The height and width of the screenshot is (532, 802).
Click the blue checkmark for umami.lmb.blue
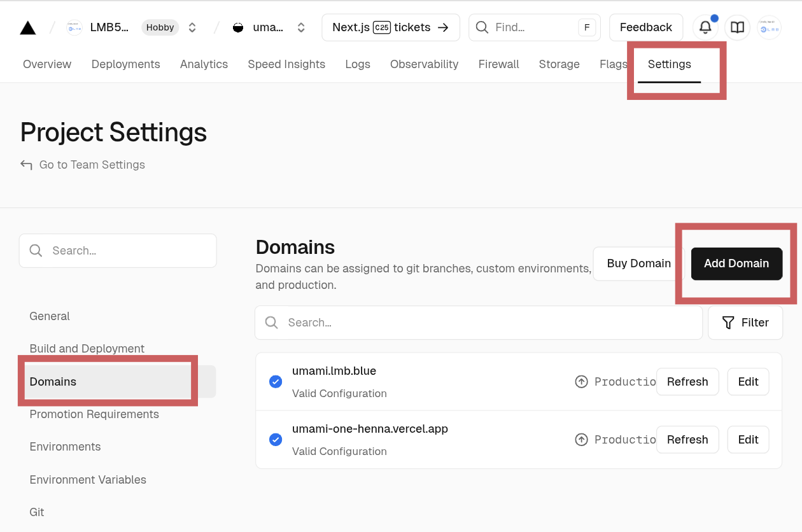click(x=276, y=382)
